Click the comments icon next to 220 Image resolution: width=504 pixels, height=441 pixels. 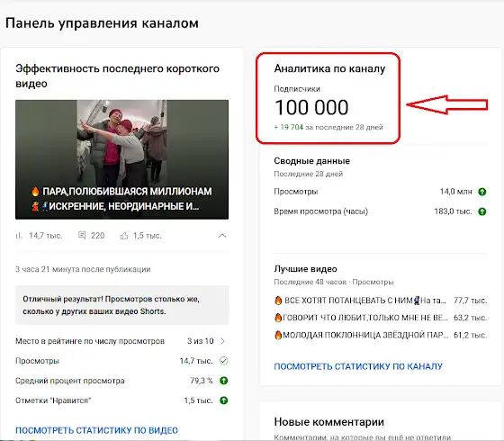click(82, 235)
